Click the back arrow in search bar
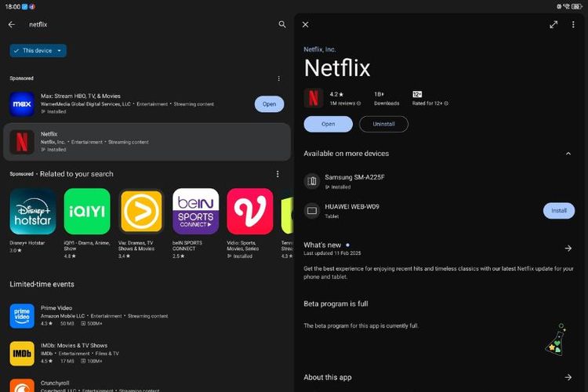 (12, 25)
